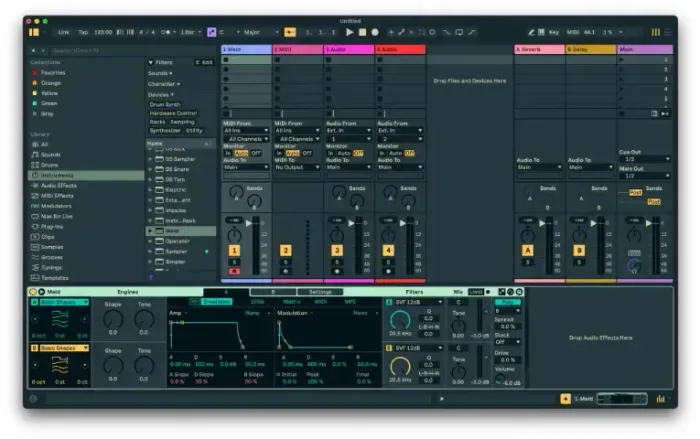Select the Matrix tab in Meld

point(292,302)
